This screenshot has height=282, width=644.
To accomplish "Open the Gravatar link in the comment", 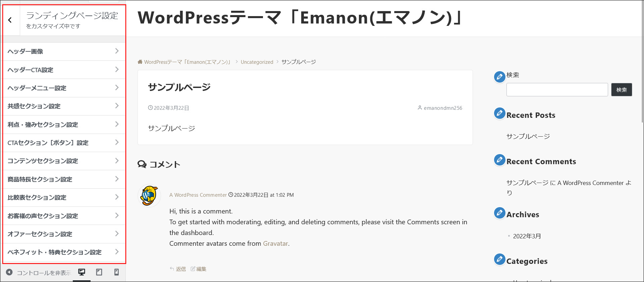I will click(275, 243).
